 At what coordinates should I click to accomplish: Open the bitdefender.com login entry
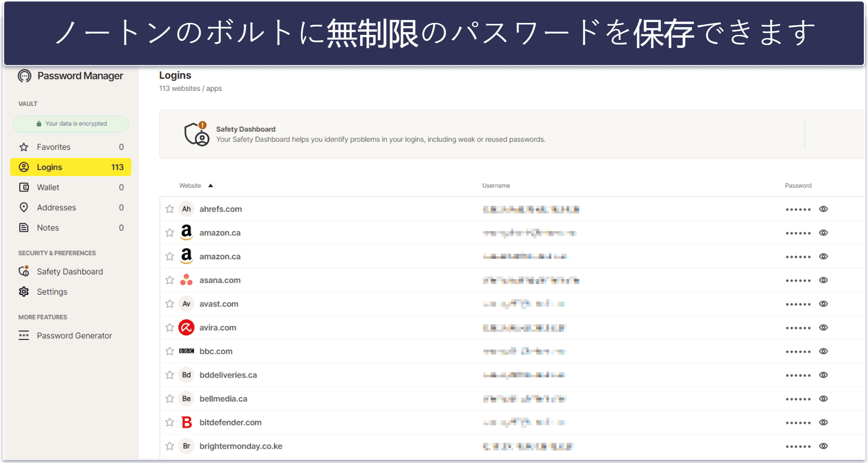tap(512, 422)
